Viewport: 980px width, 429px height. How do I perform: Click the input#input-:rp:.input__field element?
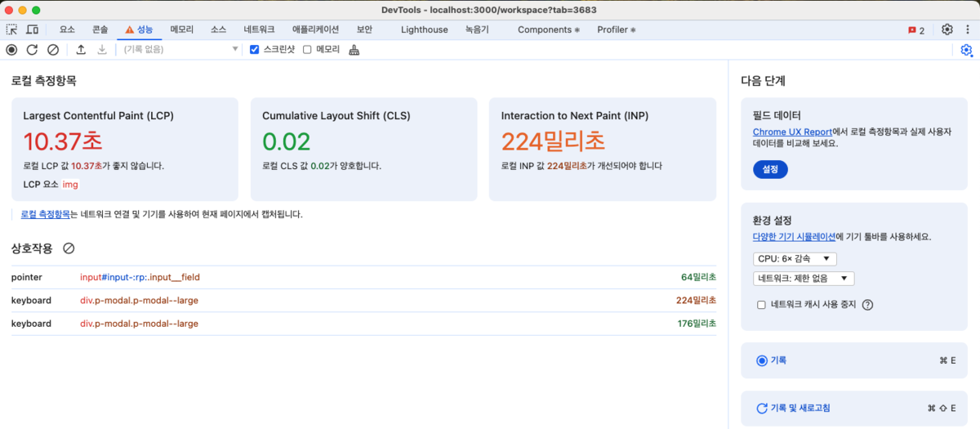point(140,277)
